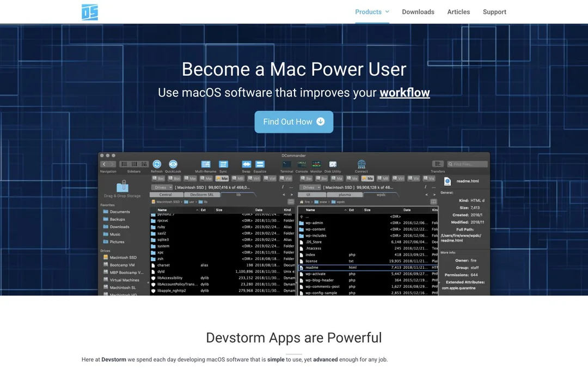Click the underlined workflow link

pos(405,93)
